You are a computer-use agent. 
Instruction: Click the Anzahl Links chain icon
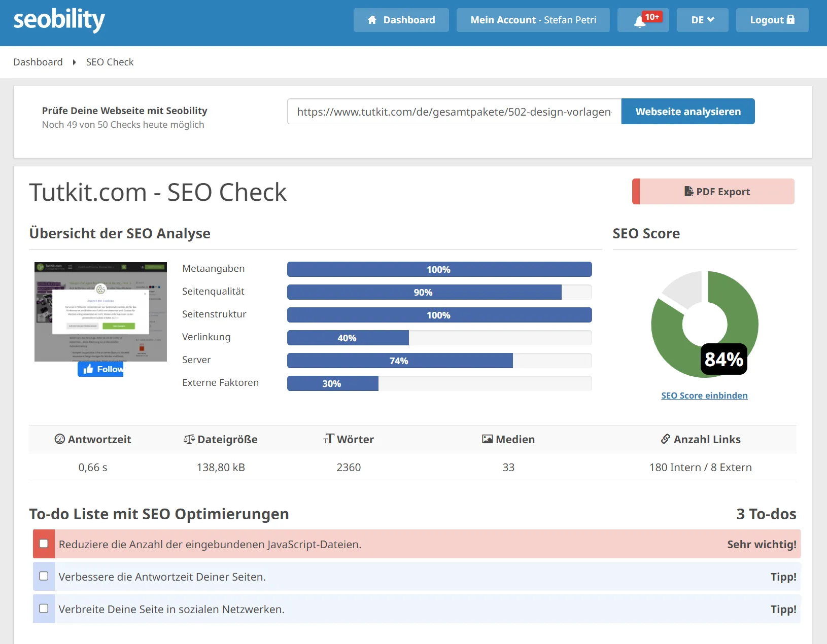(x=665, y=439)
